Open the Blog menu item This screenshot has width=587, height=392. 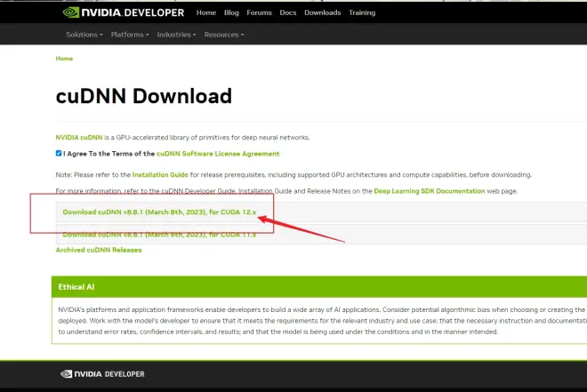click(231, 12)
